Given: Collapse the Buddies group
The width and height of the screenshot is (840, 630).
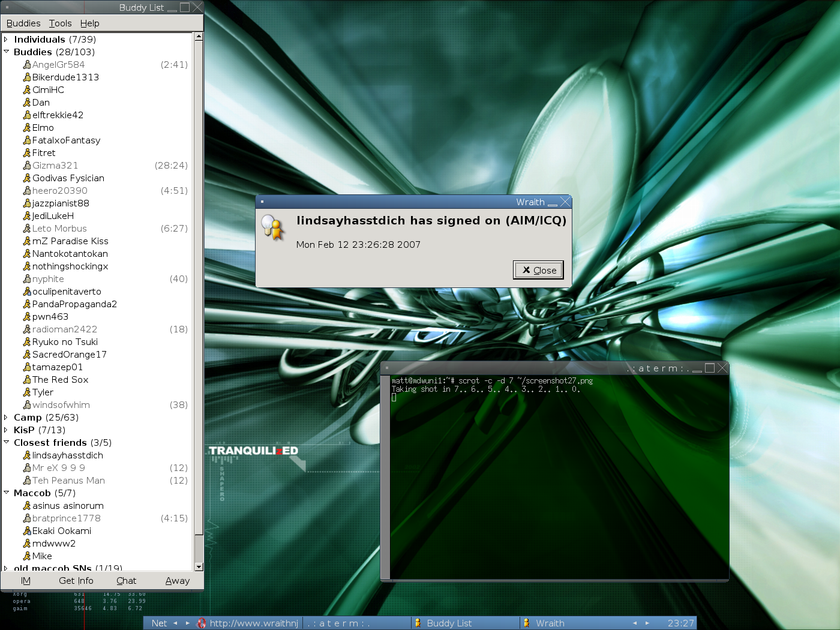Looking at the screenshot, I should [6, 52].
